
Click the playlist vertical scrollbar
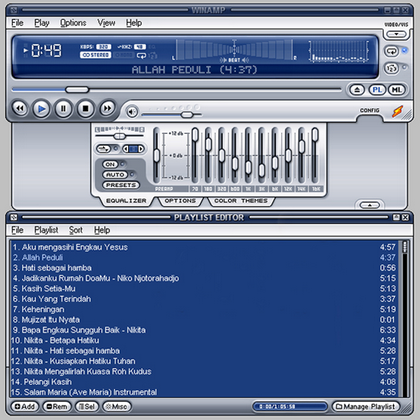click(405, 319)
